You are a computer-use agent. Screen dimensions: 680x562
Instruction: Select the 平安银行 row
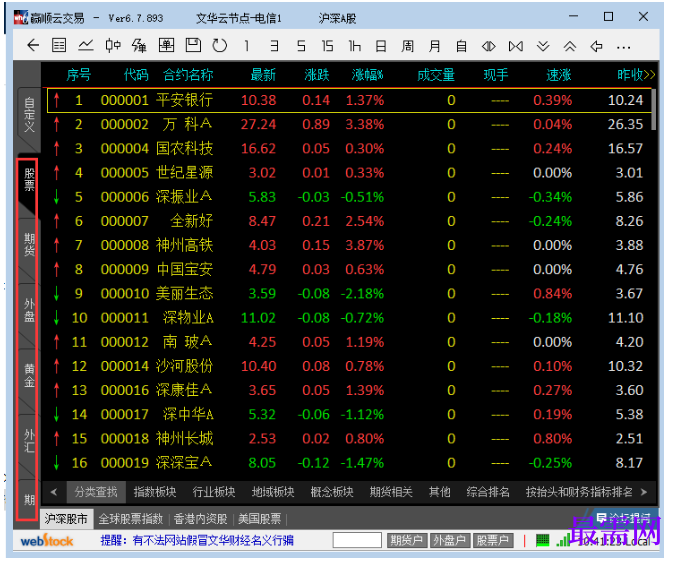coord(349,101)
